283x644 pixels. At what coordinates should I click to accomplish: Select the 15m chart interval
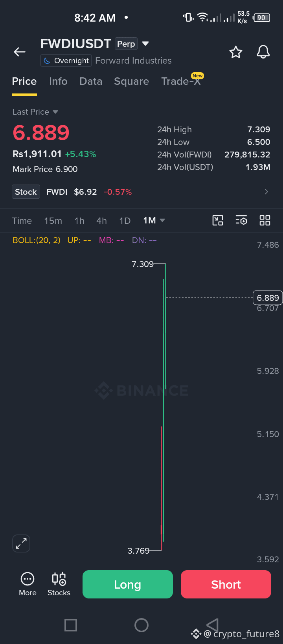53,221
